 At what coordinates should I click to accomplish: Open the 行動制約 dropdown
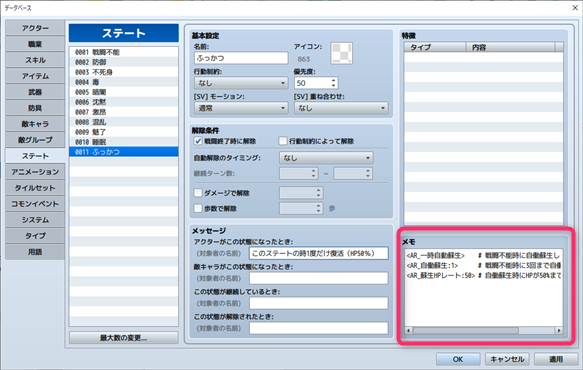pos(241,83)
